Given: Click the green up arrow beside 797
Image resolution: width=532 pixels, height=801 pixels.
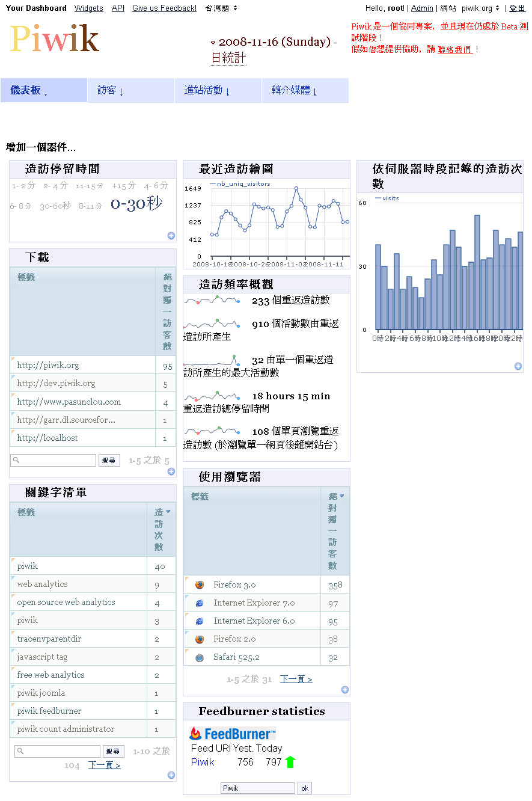Looking at the screenshot, I should pos(290,762).
